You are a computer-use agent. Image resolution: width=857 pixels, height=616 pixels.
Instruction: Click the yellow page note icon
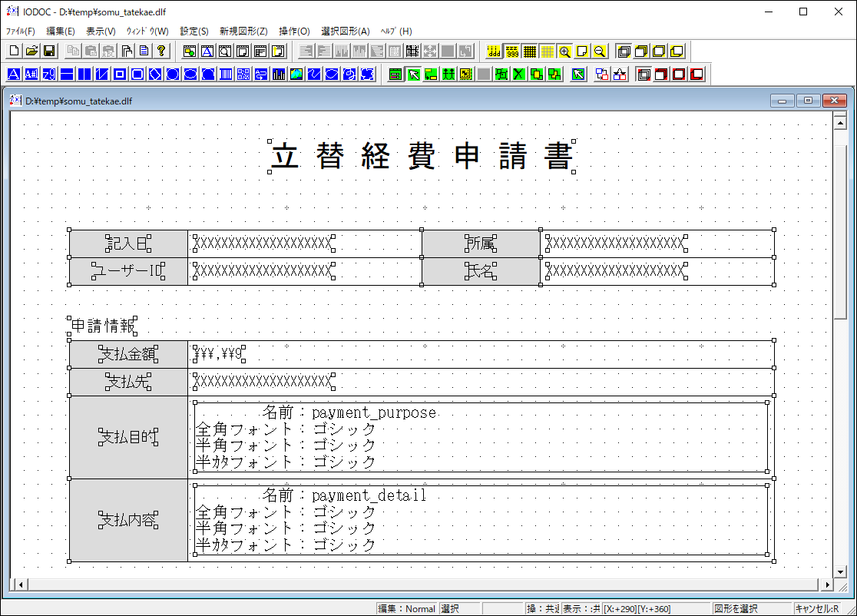coord(582,51)
